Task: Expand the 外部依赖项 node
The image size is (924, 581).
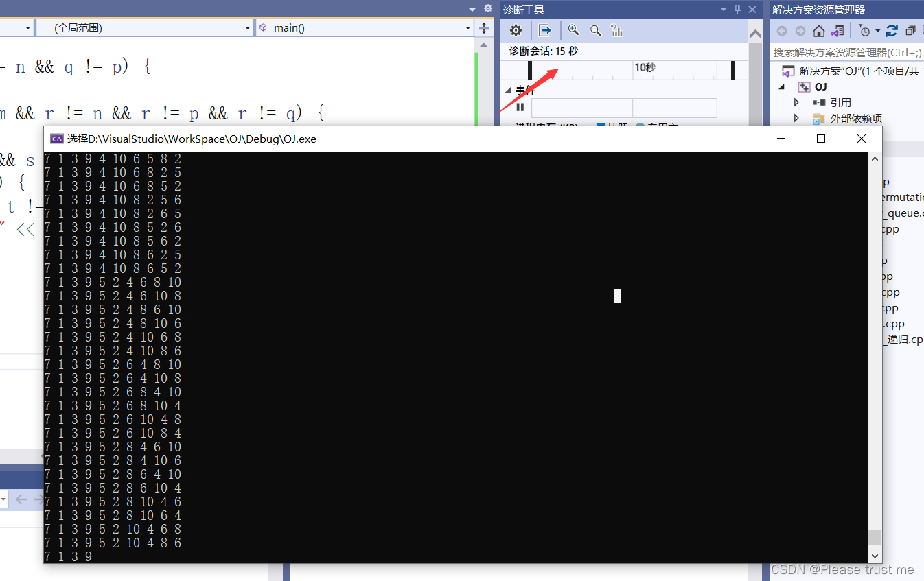Action: pyautogui.click(x=796, y=118)
